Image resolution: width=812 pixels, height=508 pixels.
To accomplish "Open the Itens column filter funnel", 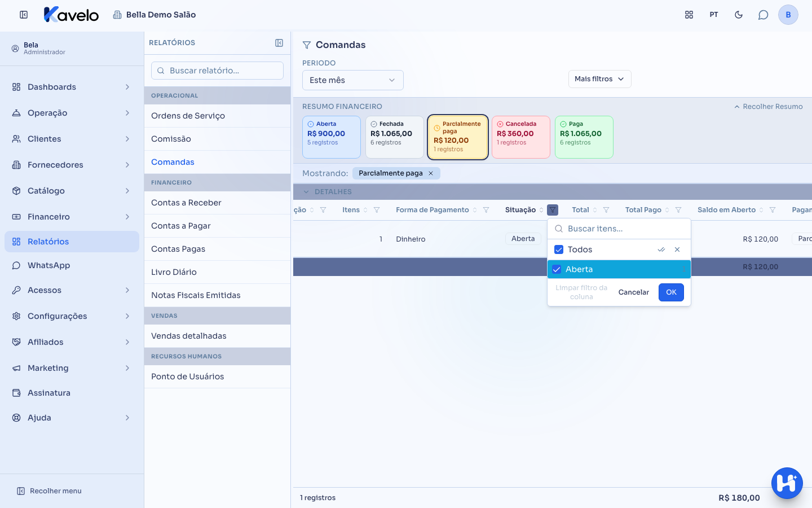I will [x=377, y=210].
